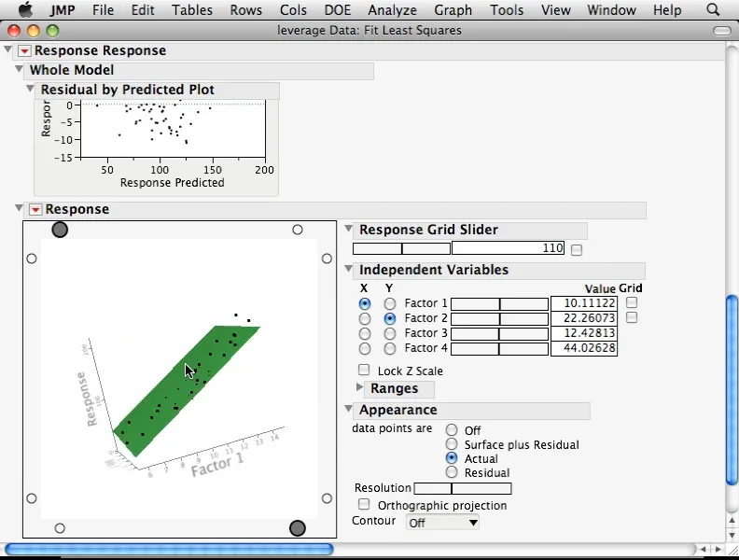Click the Factor 3 value field 12.42813

point(584,333)
